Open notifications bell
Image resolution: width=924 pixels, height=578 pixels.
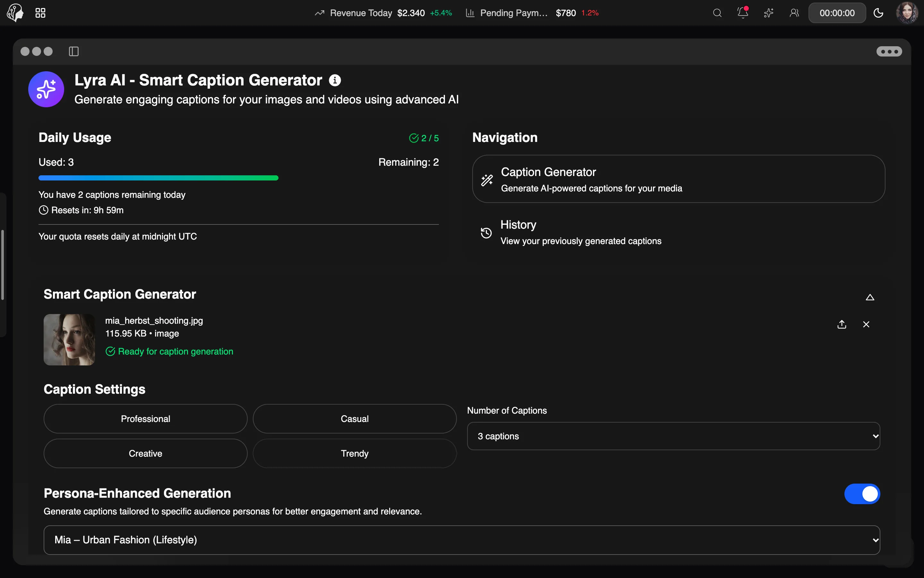(x=743, y=13)
